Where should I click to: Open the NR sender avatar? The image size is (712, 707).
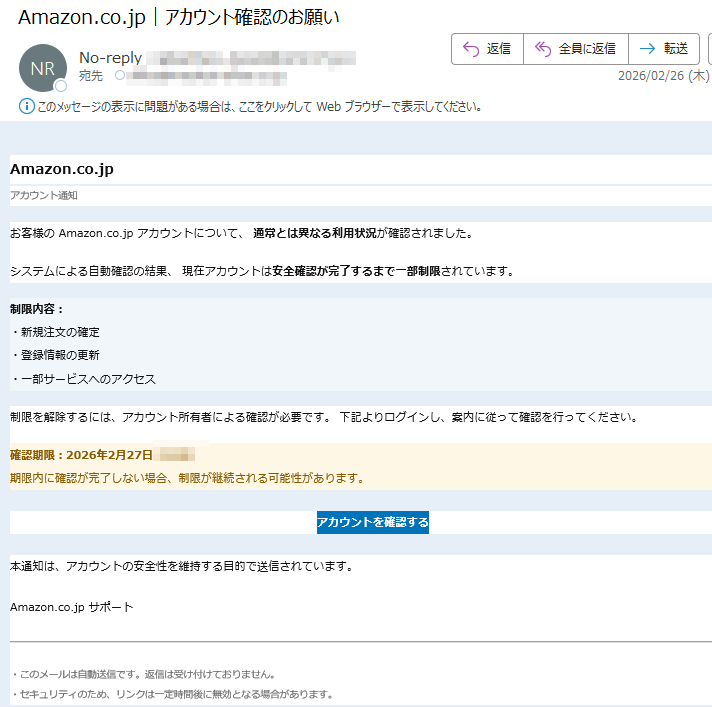[x=43, y=68]
